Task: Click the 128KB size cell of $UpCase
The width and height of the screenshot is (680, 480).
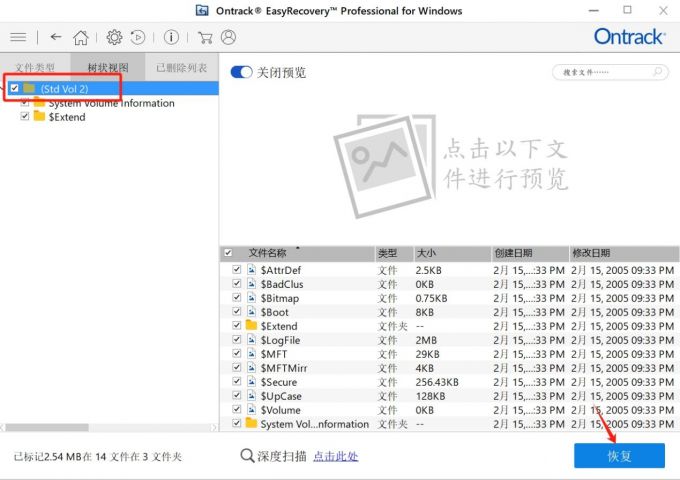Action: tap(430, 396)
